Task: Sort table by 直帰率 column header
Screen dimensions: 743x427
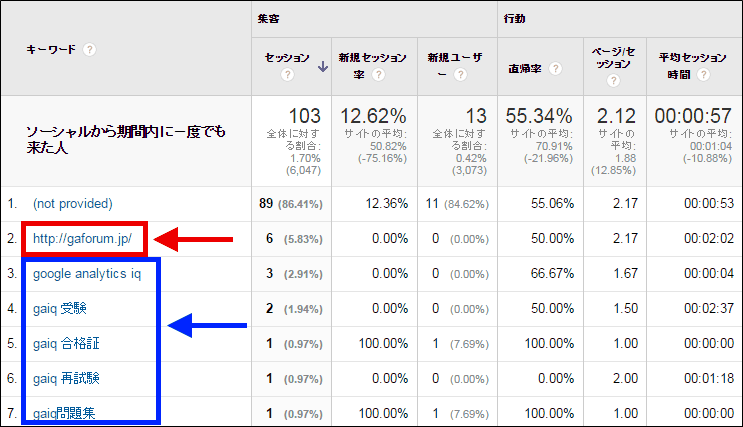Action: coord(526,68)
